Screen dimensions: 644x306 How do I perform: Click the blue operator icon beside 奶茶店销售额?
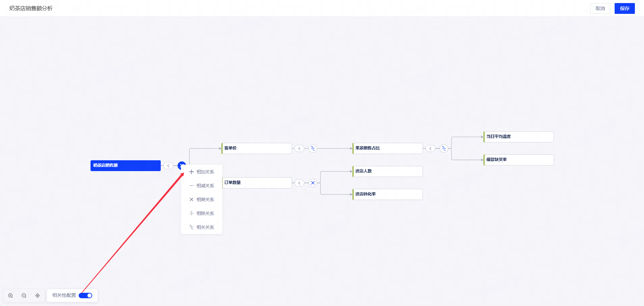tap(182, 165)
